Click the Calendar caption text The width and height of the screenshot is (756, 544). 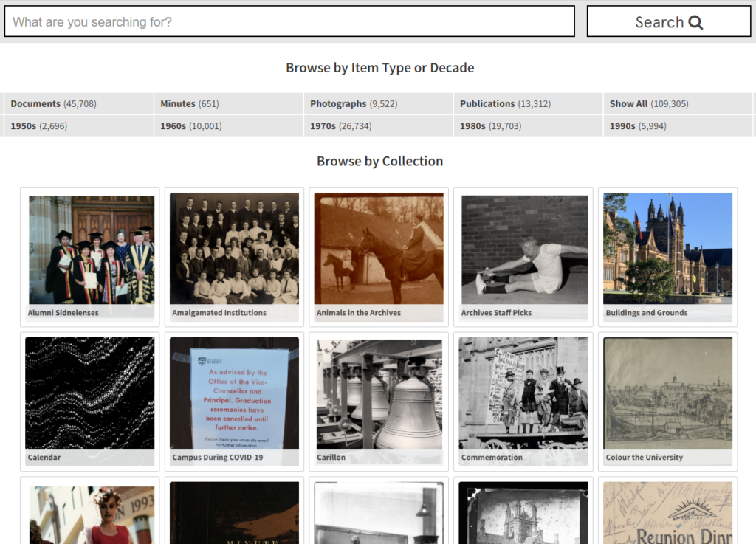44,457
